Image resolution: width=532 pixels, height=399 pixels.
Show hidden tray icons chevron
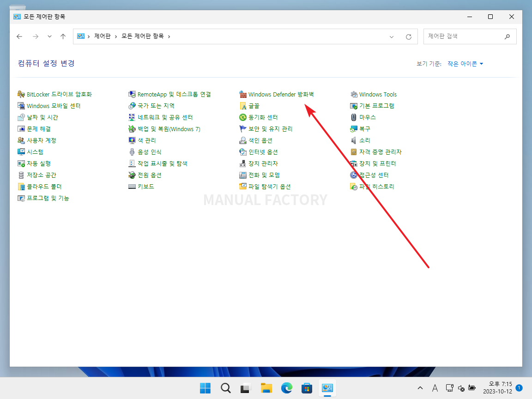click(420, 388)
